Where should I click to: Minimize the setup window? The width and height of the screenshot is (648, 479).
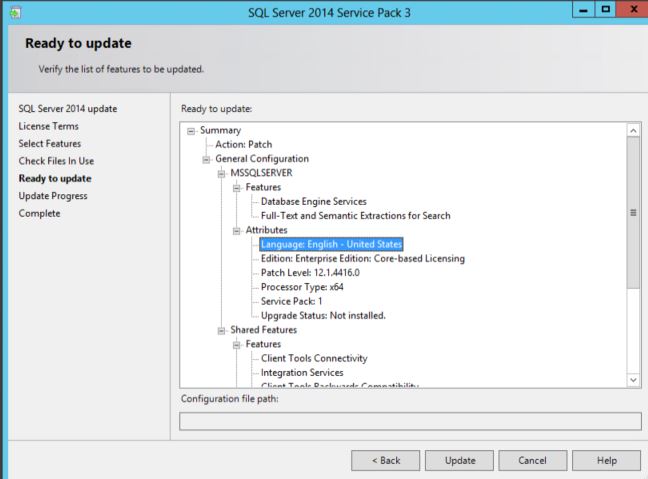click(x=584, y=10)
